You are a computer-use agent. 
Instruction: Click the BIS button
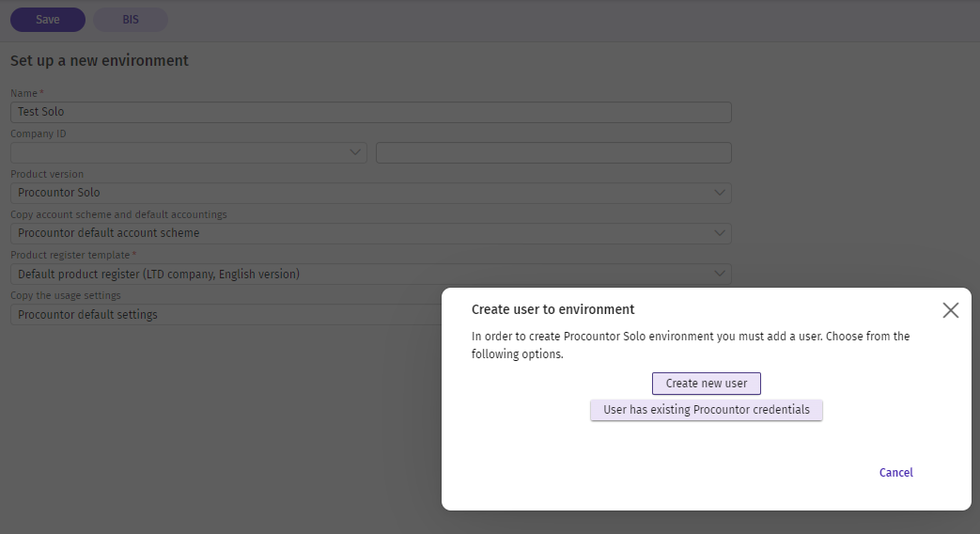[x=130, y=20]
